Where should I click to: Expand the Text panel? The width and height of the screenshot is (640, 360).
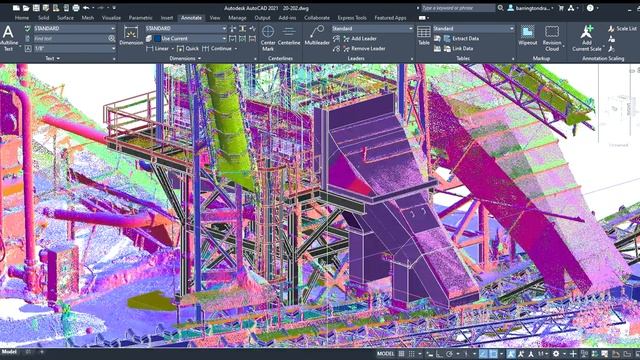[52, 58]
